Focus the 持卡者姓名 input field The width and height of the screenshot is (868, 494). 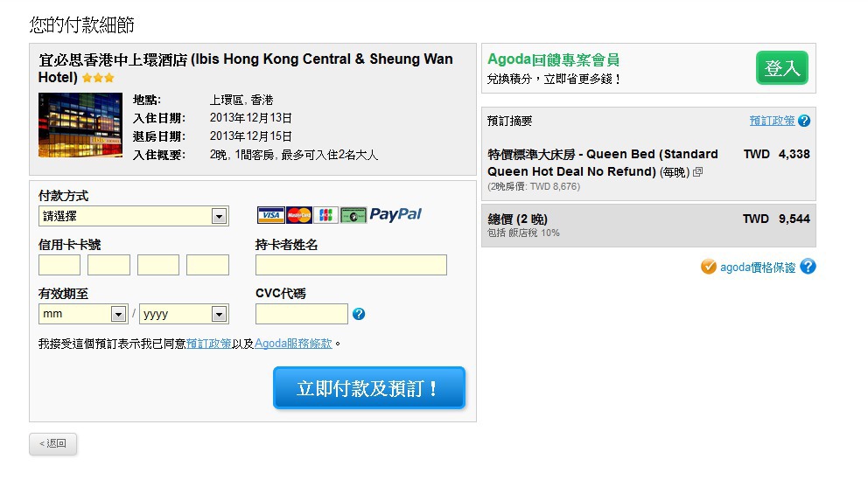tap(351, 265)
